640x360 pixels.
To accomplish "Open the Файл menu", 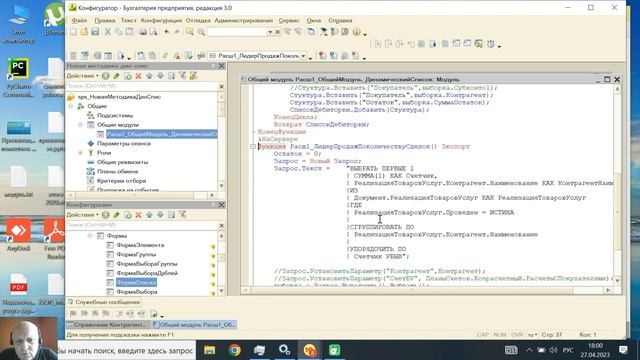I will pos(79,20).
